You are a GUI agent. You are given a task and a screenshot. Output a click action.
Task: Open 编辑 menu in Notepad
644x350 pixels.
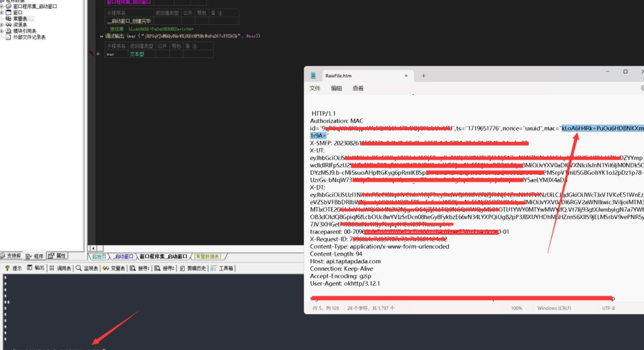point(337,88)
